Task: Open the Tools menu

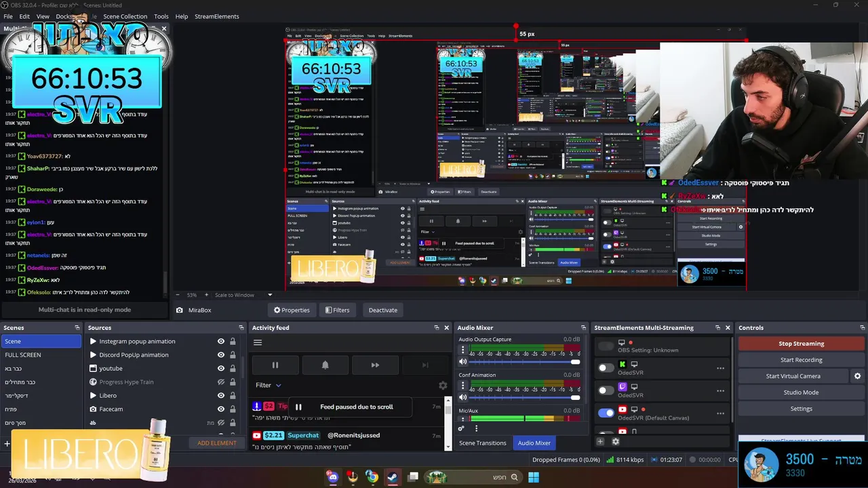Action: tap(161, 16)
